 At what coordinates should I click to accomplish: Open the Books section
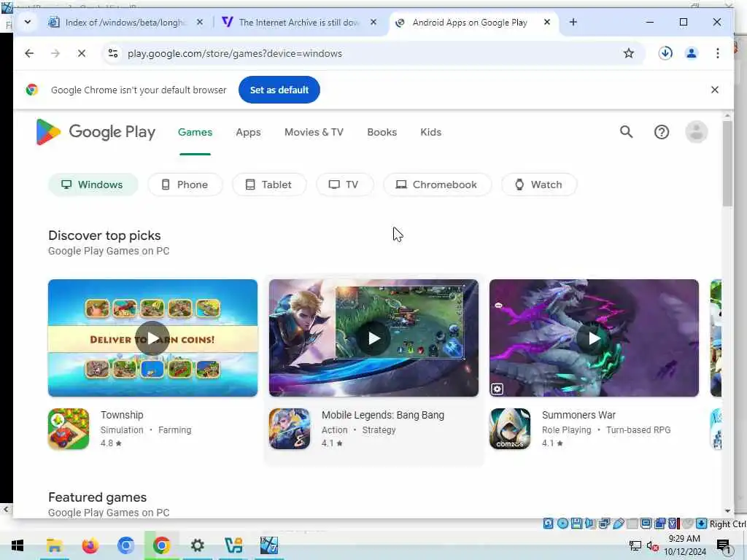point(382,133)
